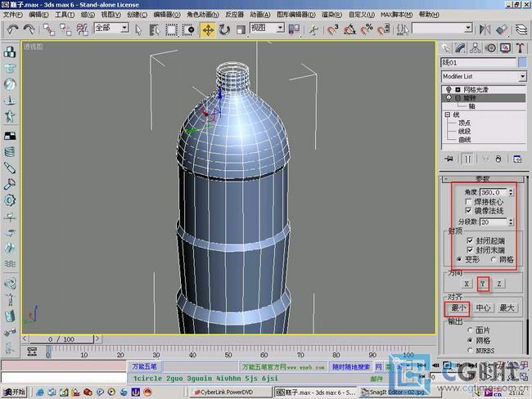The image size is (532, 399).
Task: Activate the Select and Rotate tool
Action: click(224, 29)
